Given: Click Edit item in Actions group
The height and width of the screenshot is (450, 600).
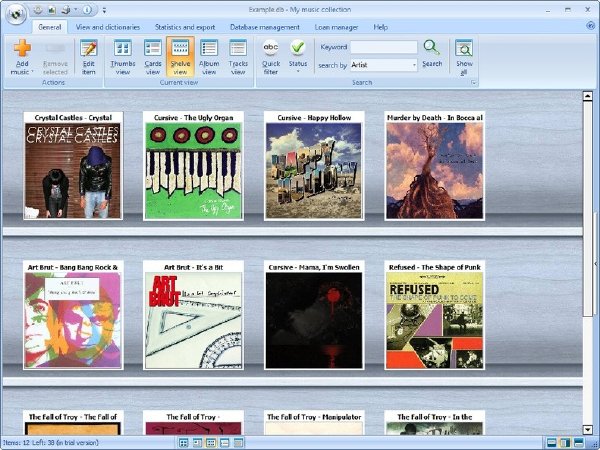Looking at the screenshot, I should point(89,57).
